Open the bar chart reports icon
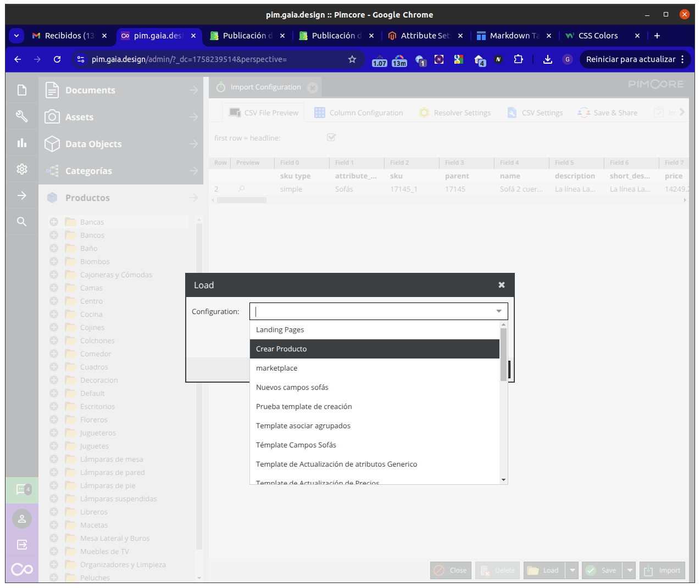This screenshot has width=700, height=588. 22,143
